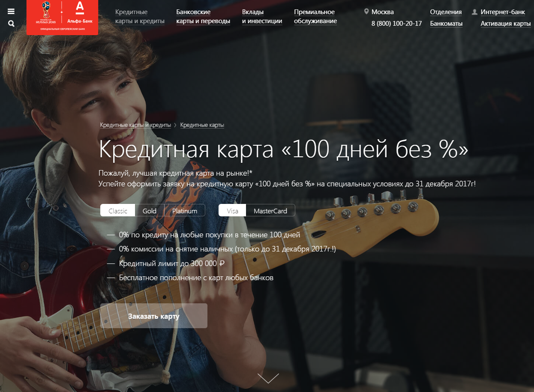The height and width of the screenshot is (392, 534).
Task: Open the Вклады и инвестиции menu
Action: coord(262,16)
